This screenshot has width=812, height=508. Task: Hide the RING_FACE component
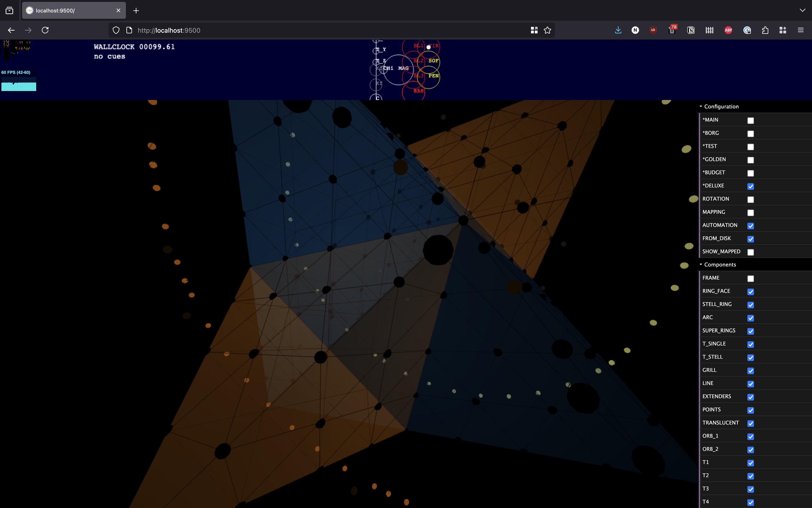tap(751, 292)
